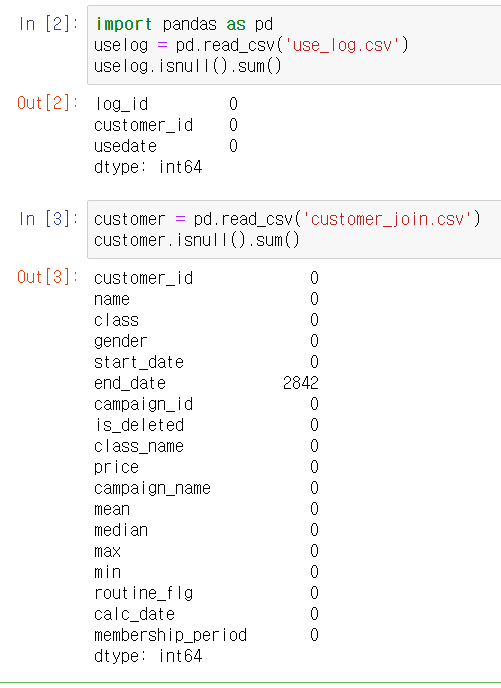Select the log_id output row
The image size is (501, 688).
pyautogui.click(x=166, y=104)
